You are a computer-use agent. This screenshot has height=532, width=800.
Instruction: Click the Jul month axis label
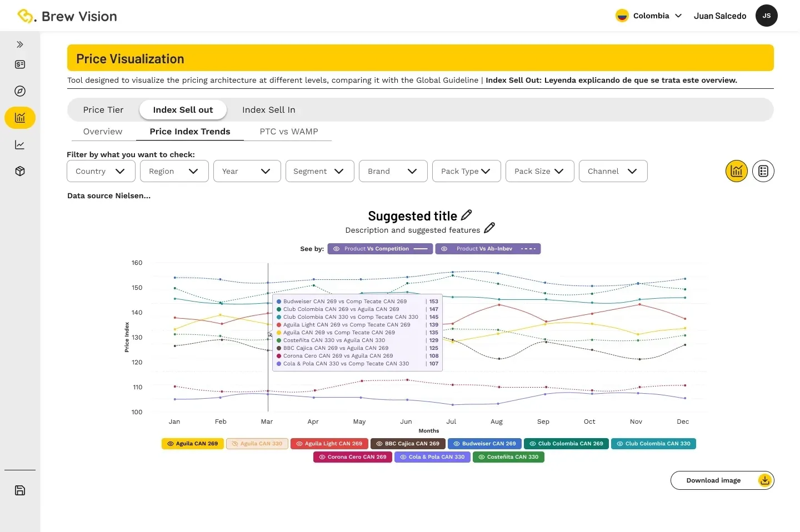[x=451, y=421]
